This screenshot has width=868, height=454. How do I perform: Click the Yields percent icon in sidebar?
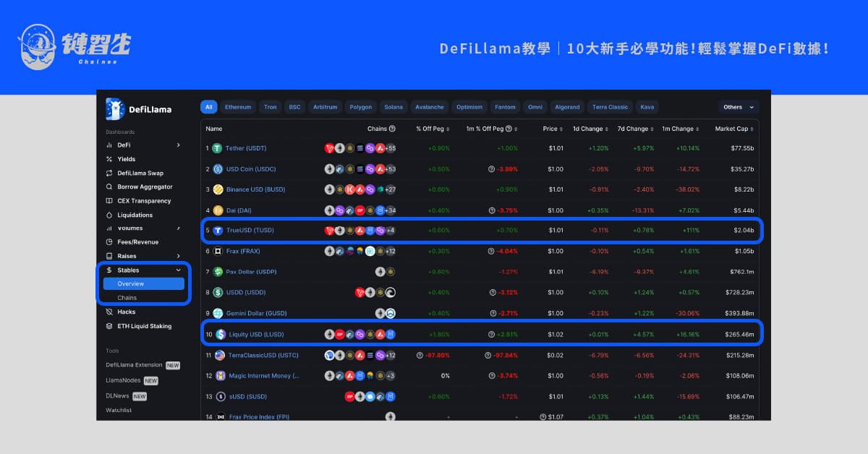tap(109, 159)
